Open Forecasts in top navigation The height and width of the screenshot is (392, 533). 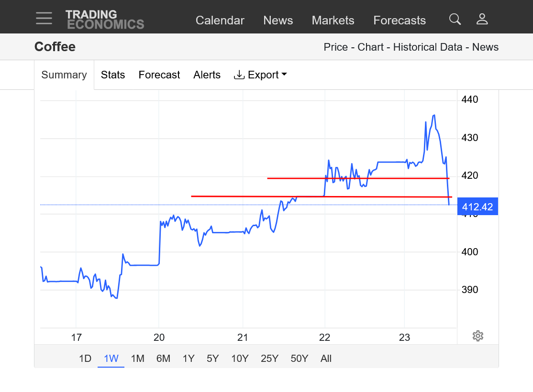[400, 21]
